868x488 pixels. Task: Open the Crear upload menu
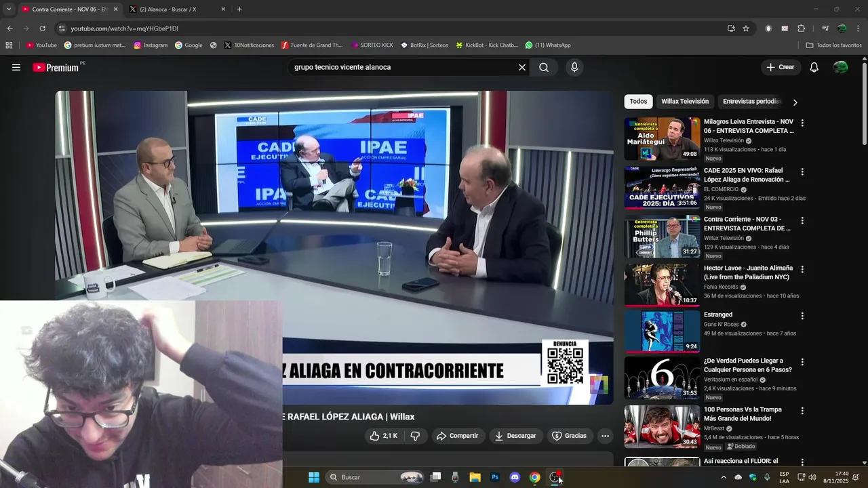pyautogui.click(x=780, y=67)
